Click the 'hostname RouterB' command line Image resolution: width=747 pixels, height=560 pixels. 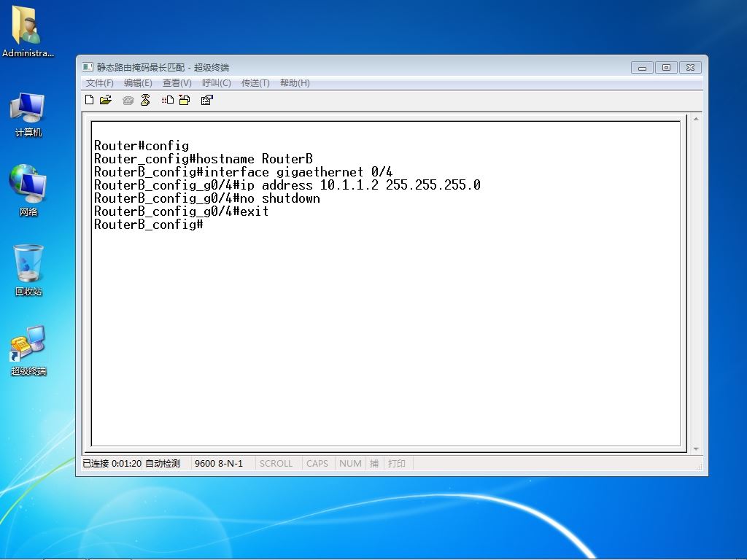[204, 158]
